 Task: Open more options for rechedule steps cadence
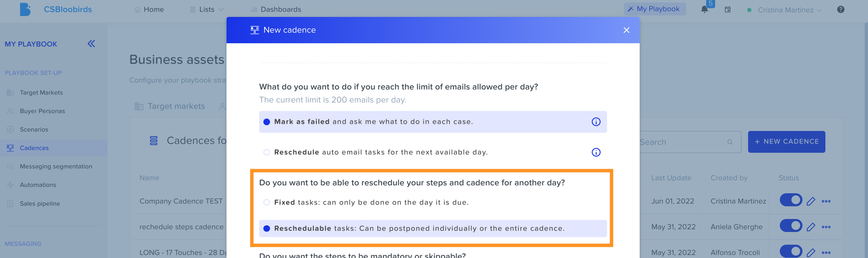coord(826,227)
